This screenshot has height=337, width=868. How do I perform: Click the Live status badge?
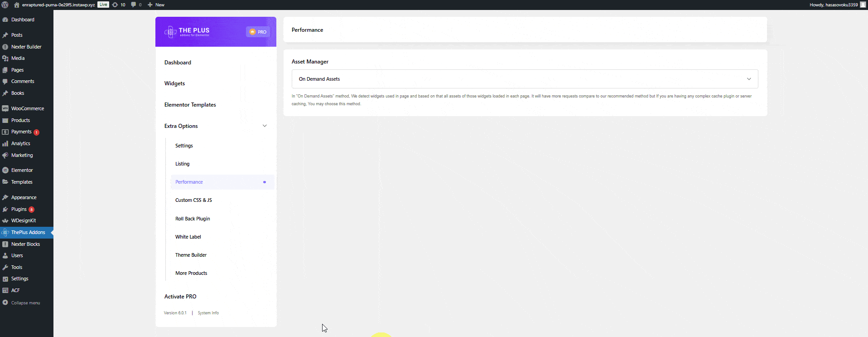tap(103, 5)
